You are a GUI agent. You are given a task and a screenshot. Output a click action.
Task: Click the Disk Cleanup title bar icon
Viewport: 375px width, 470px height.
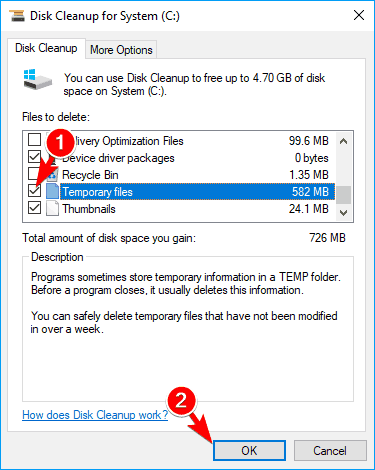click(17, 16)
